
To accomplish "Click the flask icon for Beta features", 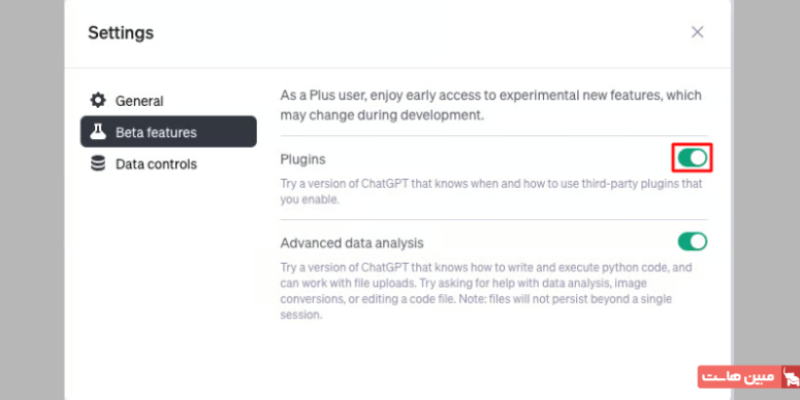I will (x=98, y=132).
